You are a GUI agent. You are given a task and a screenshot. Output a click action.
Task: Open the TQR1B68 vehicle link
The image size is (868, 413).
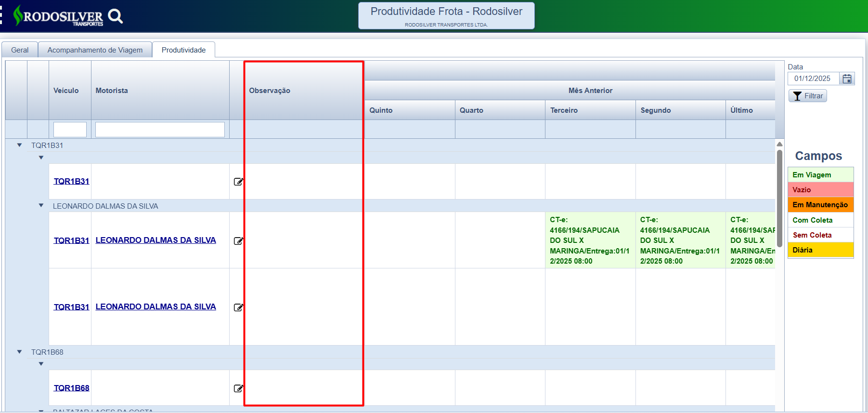(x=71, y=388)
